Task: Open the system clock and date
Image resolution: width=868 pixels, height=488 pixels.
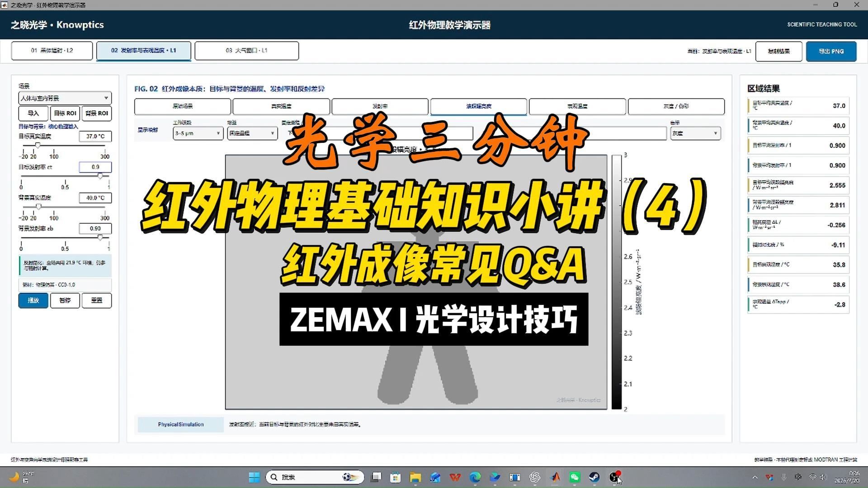Action: tap(848, 477)
